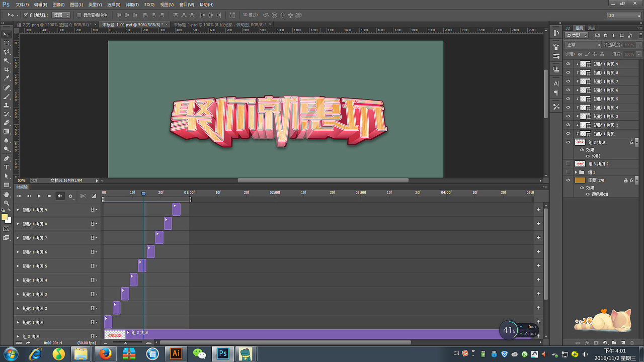This screenshot has height=362, width=644.
Task: Select the Pen tool
Action: (x=7, y=158)
